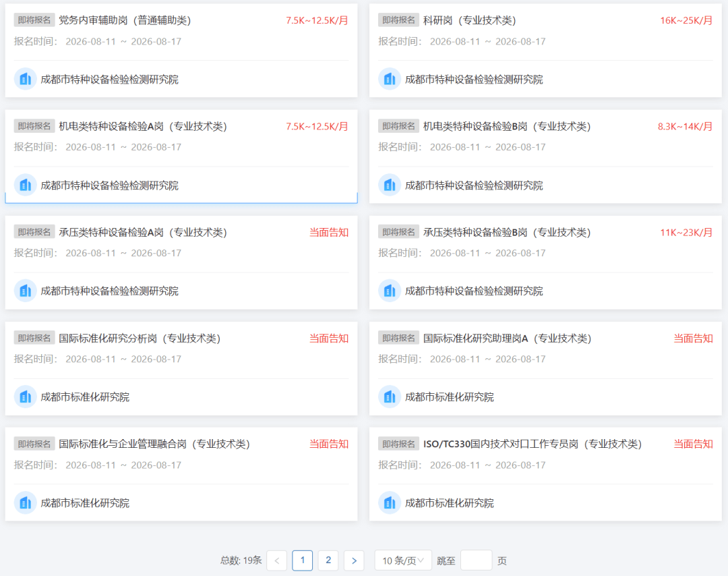Click building icon in ISO/TC330 card

pyautogui.click(x=390, y=502)
